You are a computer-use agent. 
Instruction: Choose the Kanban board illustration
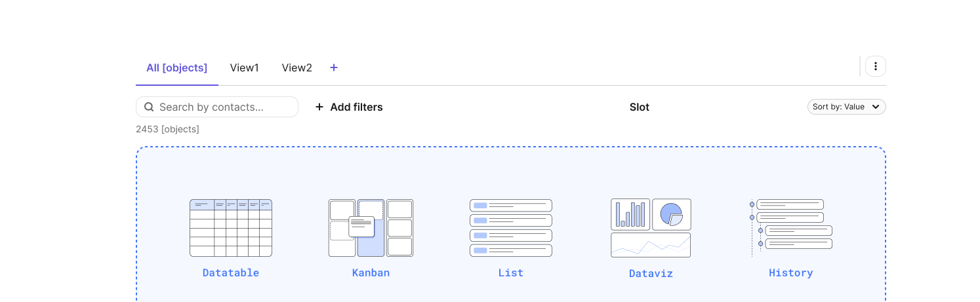(371, 228)
